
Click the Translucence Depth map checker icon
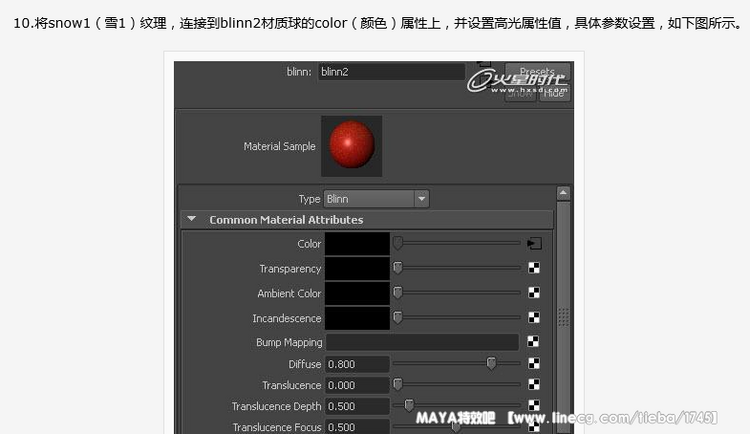[x=534, y=406]
